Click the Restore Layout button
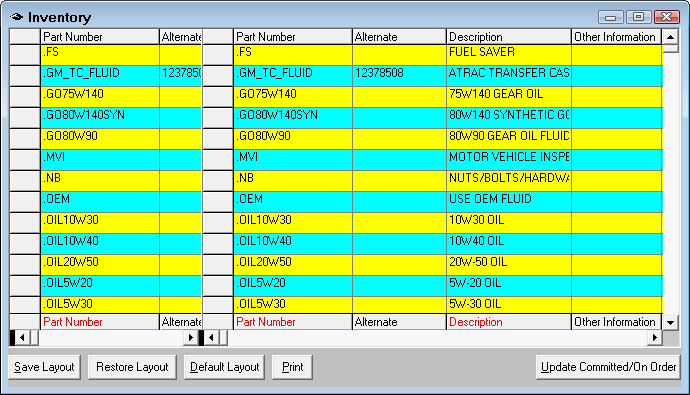This screenshot has width=690, height=395. (x=132, y=367)
